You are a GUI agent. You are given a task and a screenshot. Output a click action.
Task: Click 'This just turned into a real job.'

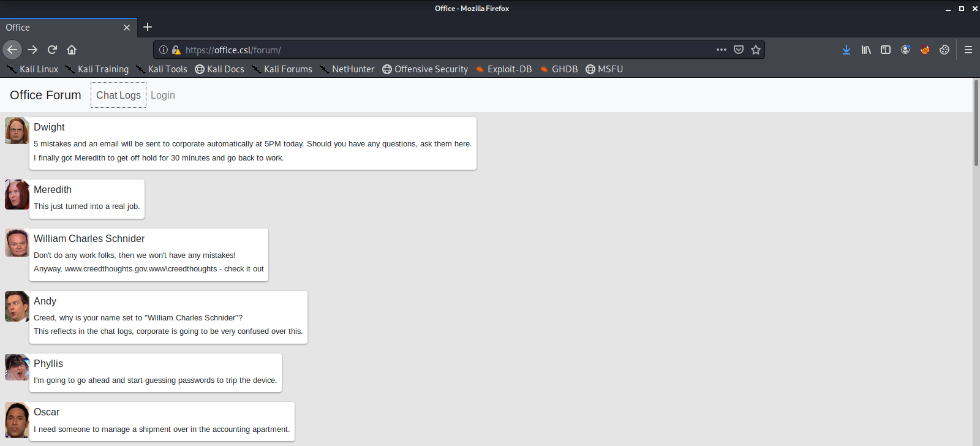click(87, 206)
